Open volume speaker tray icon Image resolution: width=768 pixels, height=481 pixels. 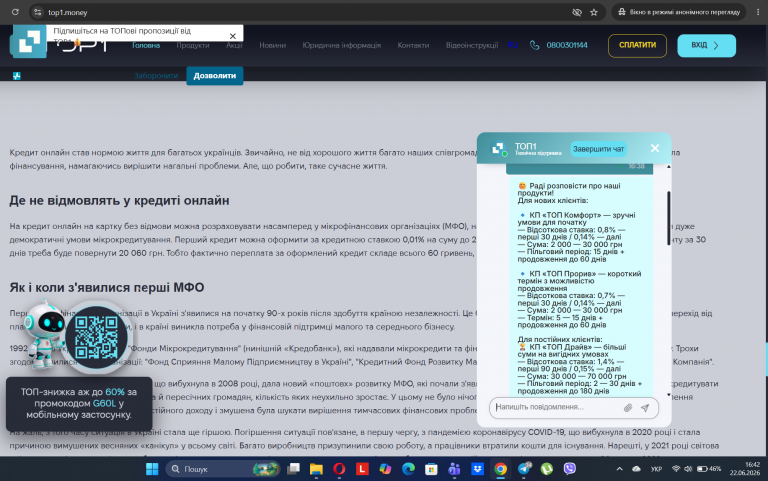(x=688, y=469)
